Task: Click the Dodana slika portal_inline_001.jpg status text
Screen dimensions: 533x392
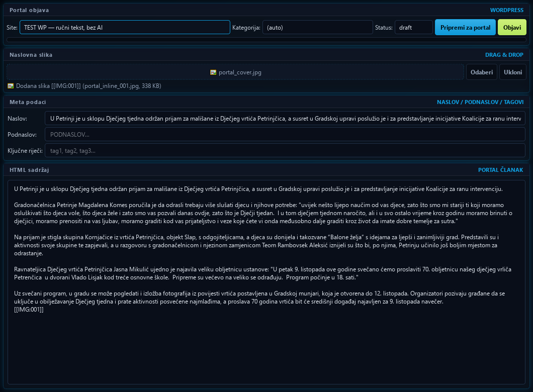Action: (x=88, y=86)
